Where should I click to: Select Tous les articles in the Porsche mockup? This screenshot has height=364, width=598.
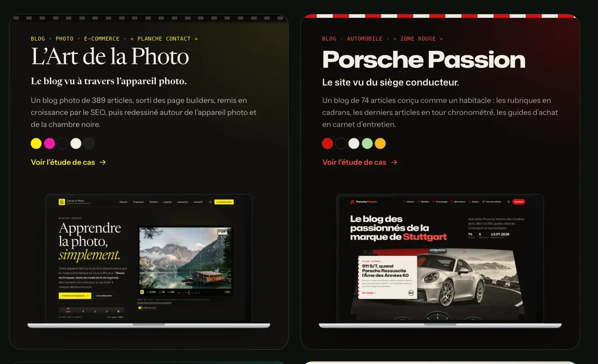click(x=492, y=202)
